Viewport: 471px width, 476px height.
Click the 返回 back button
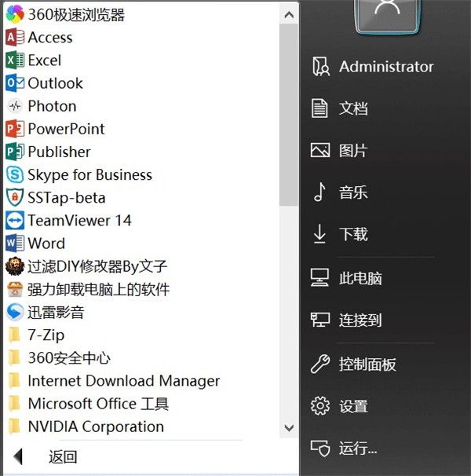[63, 456]
